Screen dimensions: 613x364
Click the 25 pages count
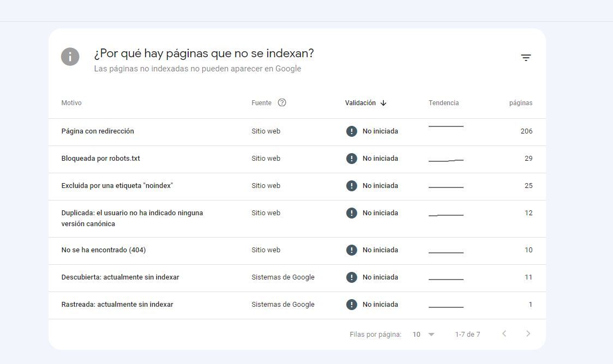pos(528,186)
